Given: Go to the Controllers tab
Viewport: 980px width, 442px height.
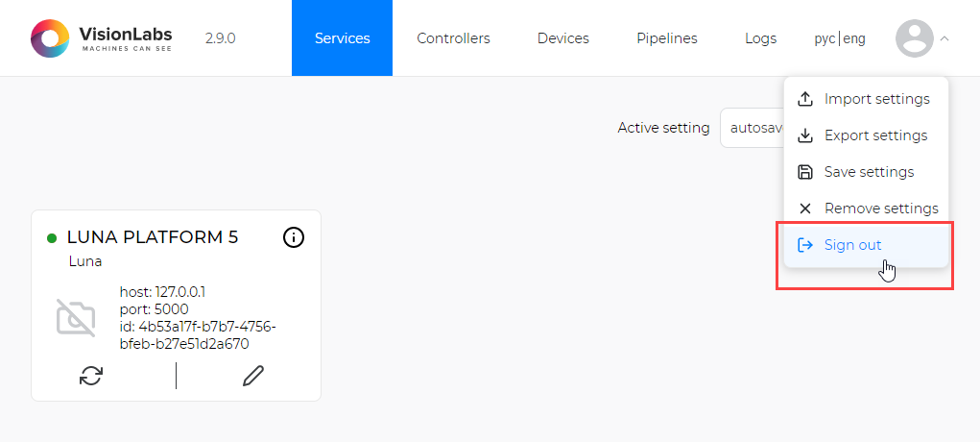Looking at the screenshot, I should pos(453,38).
